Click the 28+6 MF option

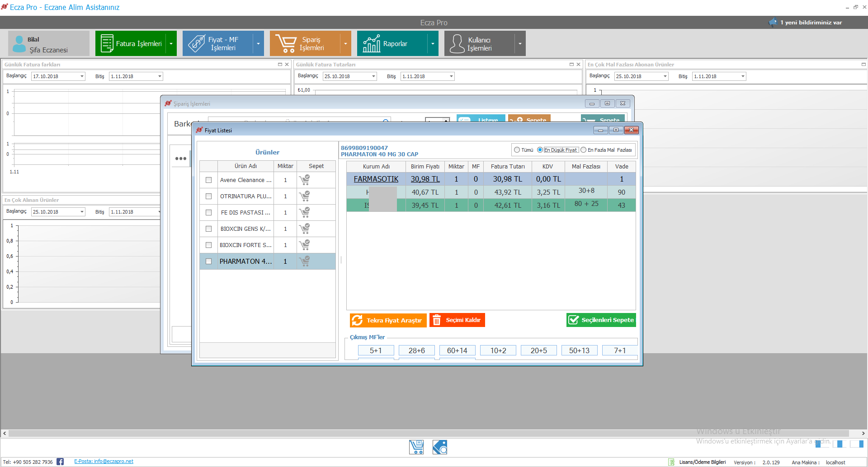(x=417, y=350)
